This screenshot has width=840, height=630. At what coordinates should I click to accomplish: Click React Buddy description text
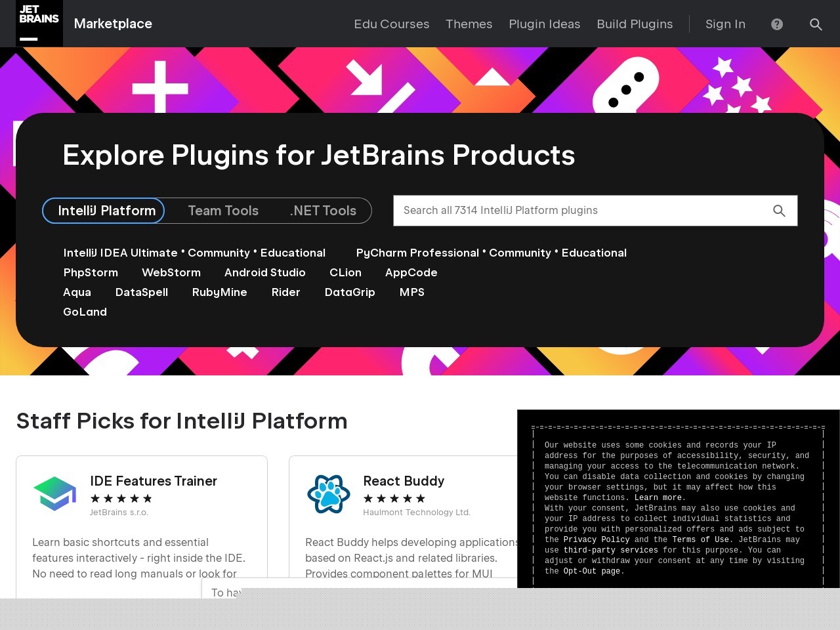pos(411,558)
